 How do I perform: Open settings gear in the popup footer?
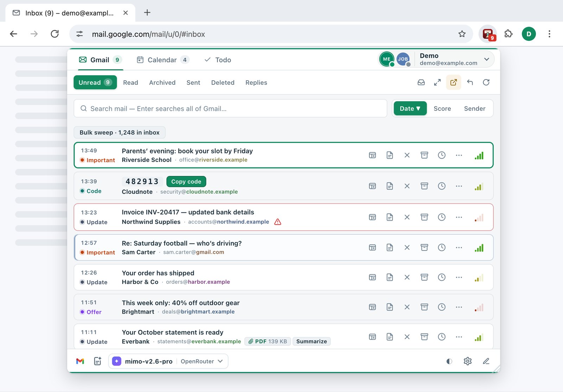(x=468, y=361)
